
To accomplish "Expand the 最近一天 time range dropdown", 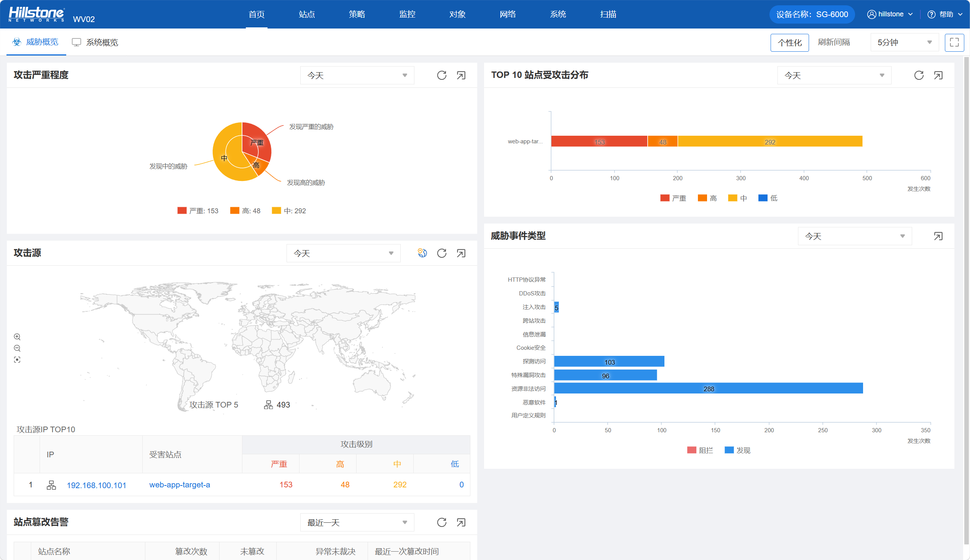I will point(357,522).
